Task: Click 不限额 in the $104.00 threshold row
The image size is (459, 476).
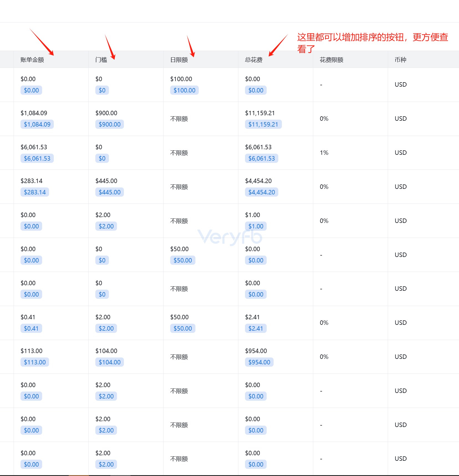Action: coord(179,357)
